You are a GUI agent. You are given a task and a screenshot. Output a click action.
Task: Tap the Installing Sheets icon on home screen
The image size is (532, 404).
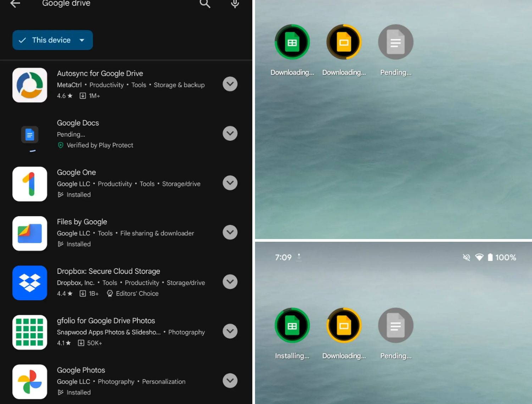click(292, 326)
